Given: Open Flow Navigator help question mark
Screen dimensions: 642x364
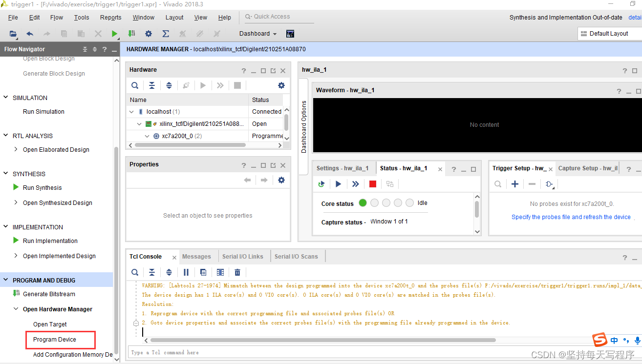Looking at the screenshot, I should coord(104,49).
